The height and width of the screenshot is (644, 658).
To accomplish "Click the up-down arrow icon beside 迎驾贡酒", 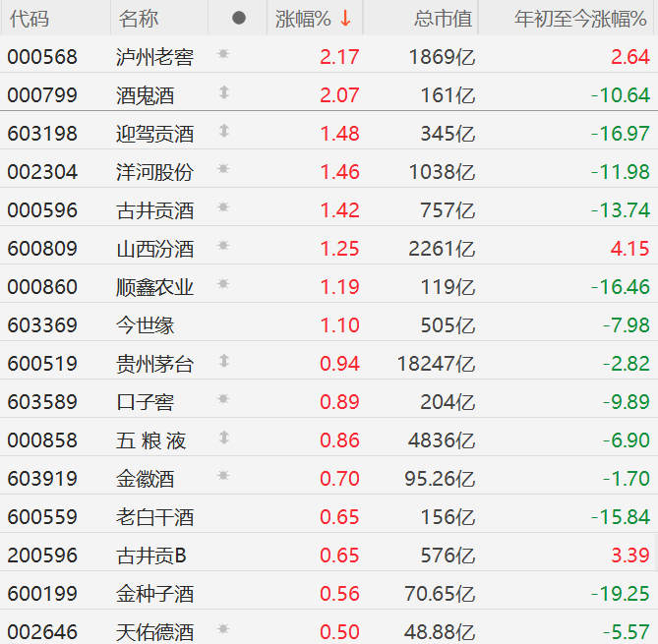I will (223, 131).
